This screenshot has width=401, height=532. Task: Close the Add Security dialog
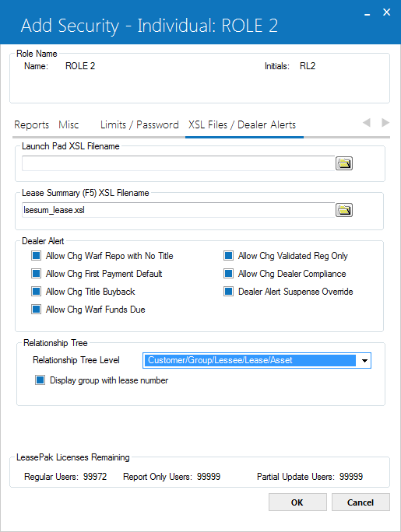pyautogui.click(x=386, y=12)
